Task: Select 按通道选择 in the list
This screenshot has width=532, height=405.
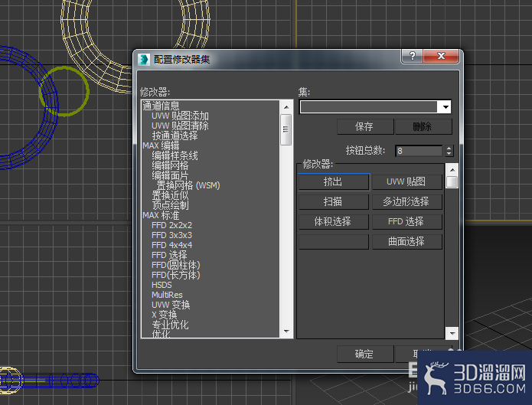Action: coord(175,136)
